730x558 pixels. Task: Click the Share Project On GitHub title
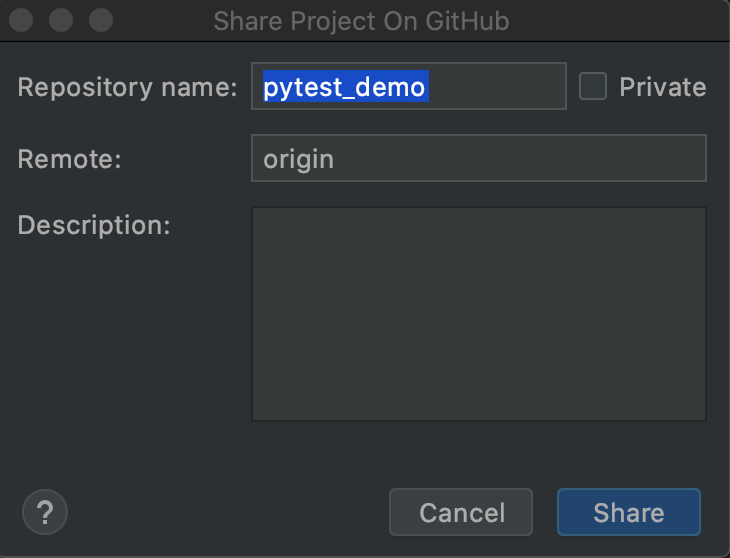(361, 21)
